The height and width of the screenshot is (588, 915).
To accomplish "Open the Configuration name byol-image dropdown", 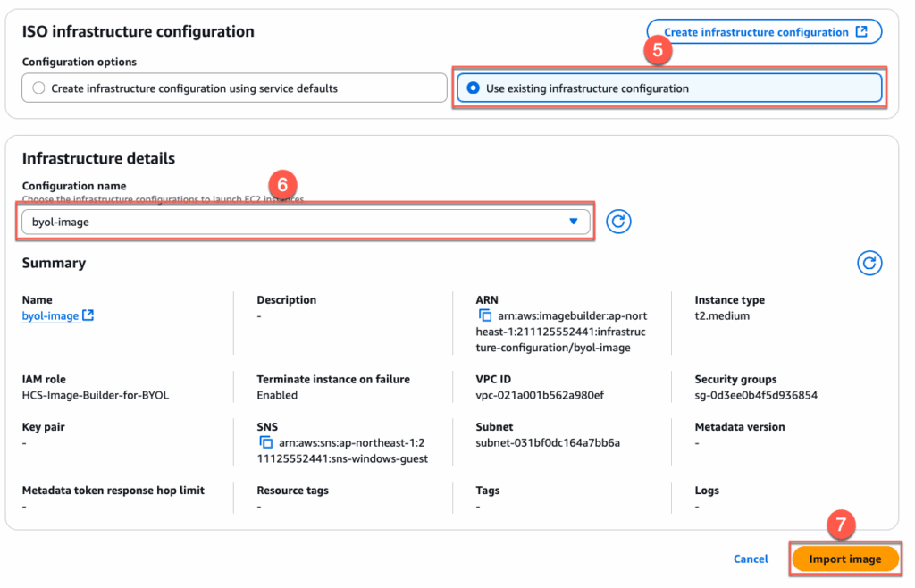I will pos(304,222).
